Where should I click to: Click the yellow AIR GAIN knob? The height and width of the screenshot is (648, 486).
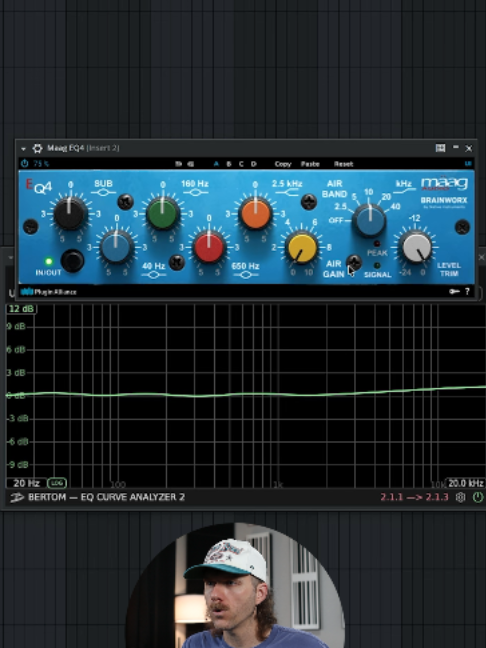click(x=302, y=247)
